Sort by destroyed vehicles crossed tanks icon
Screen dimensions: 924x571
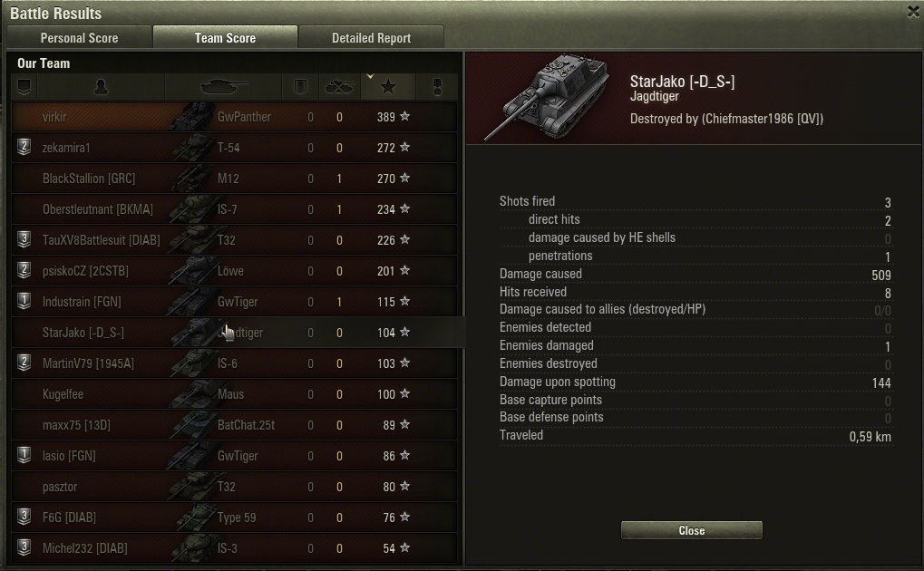[339, 87]
